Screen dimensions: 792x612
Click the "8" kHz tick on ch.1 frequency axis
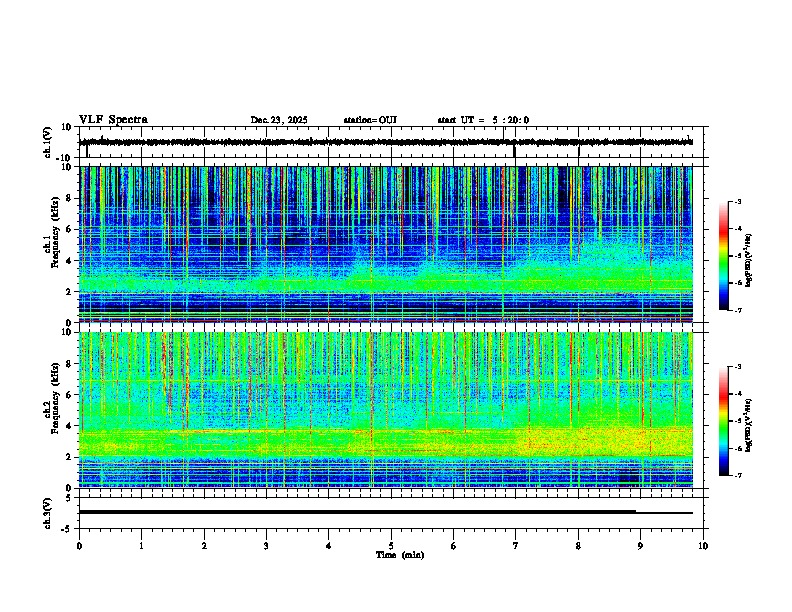tap(70, 198)
